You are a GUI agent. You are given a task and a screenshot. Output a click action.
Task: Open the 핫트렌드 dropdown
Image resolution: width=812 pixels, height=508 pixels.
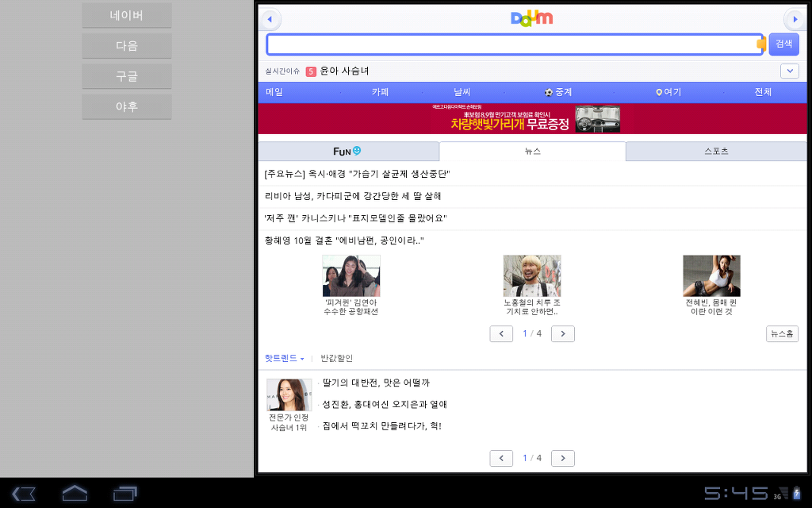click(x=285, y=358)
